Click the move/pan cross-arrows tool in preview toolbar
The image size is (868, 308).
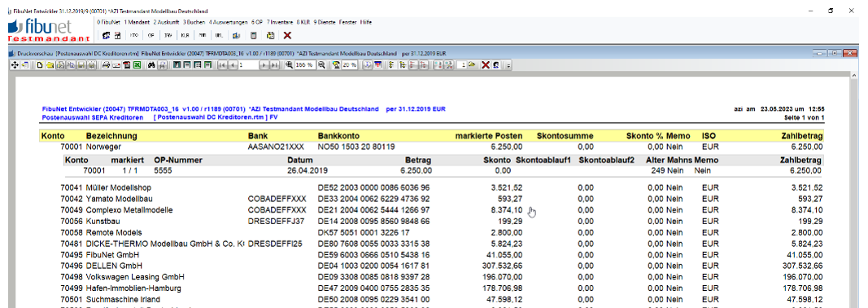tap(15, 65)
